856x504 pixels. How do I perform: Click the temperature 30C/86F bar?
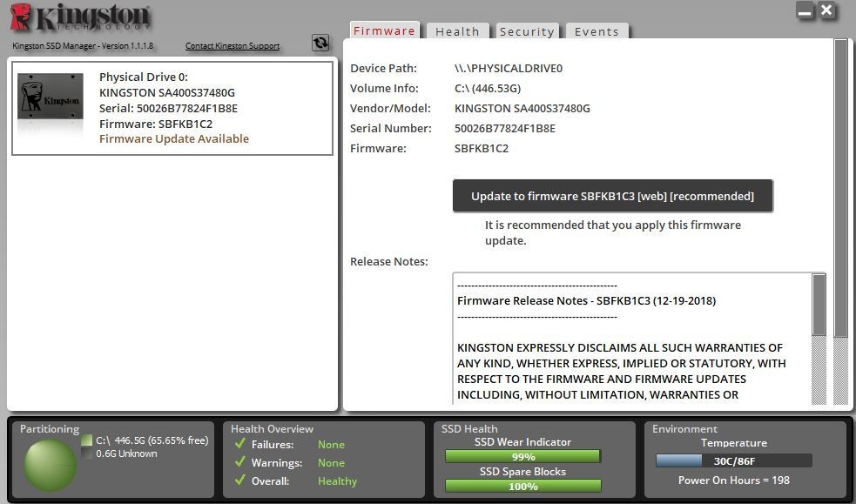[x=734, y=460]
